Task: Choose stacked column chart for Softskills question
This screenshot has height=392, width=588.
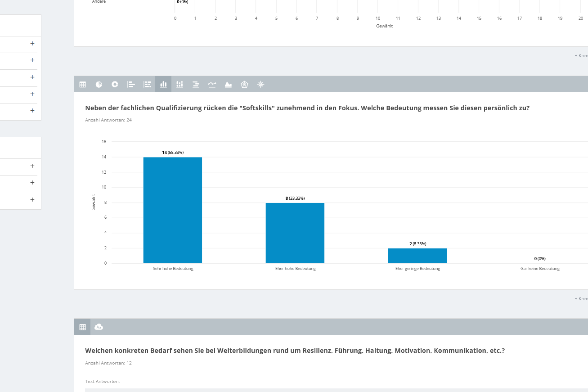Action: click(x=180, y=84)
